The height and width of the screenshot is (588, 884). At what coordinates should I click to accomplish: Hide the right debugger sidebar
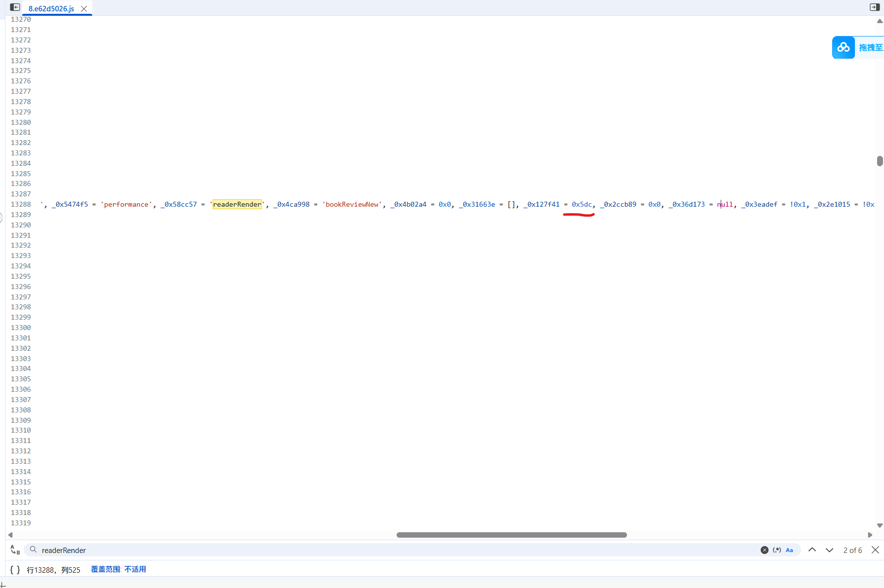[874, 7]
